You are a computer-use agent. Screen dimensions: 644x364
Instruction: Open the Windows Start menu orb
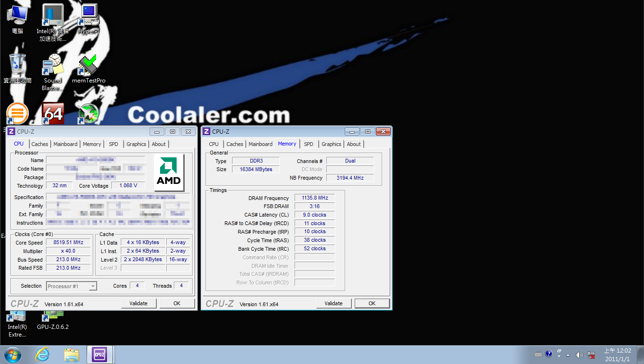pyautogui.click(x=13, y=355)
